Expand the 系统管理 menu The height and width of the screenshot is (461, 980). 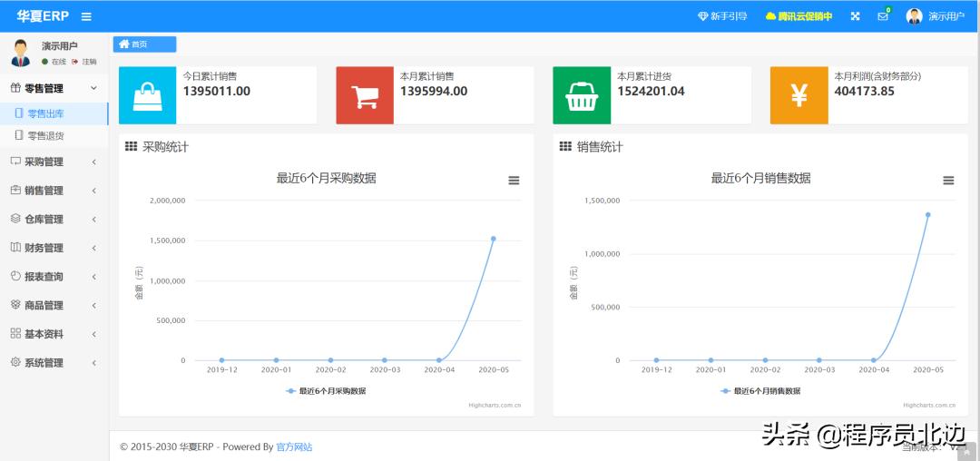(54, 363)
